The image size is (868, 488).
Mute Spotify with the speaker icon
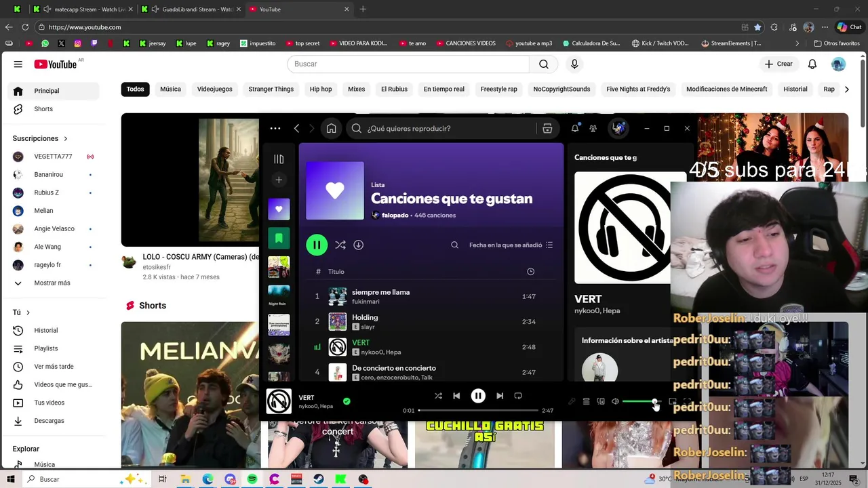tap(615, 401)
